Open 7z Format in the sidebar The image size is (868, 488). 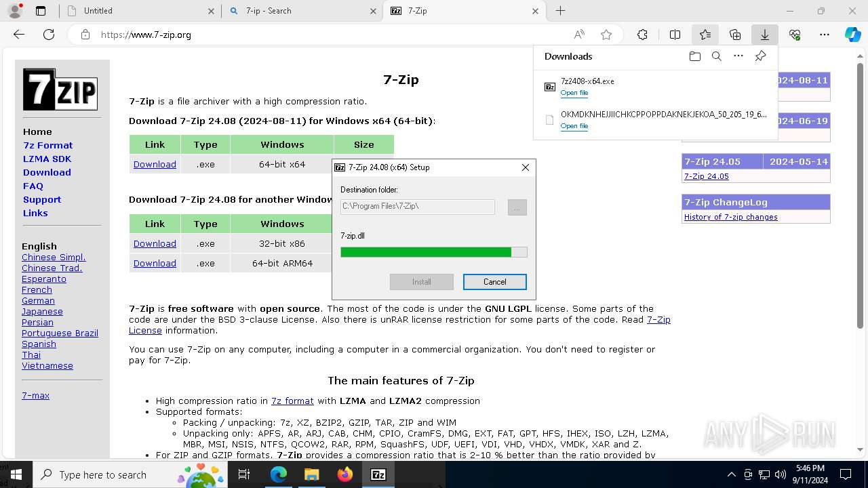coord(47,146)
